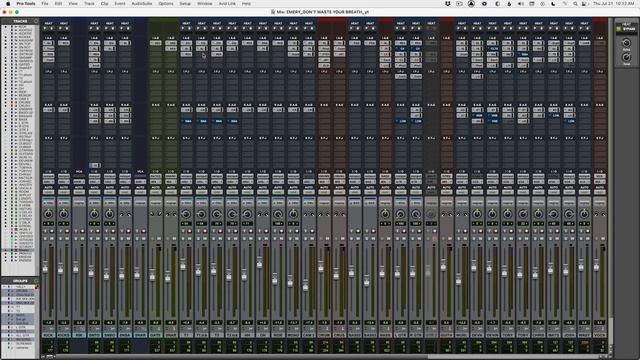Image resolution: width=640 pixels, height=360 pixels.
Task: Open the Edit menu
Action: [x=58, y=4]
